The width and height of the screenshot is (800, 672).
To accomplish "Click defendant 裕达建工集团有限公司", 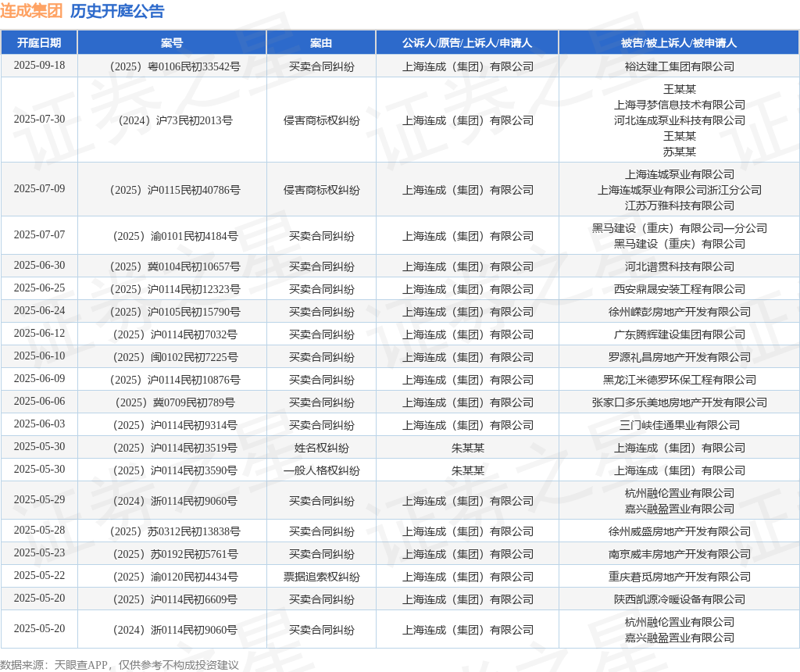I will click(679, 66).
